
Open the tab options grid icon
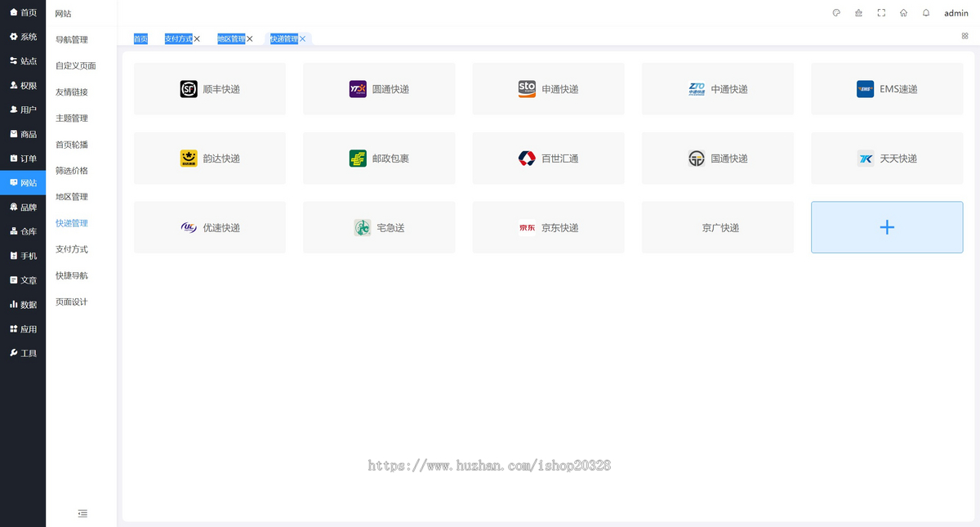[x=965, y=36]
